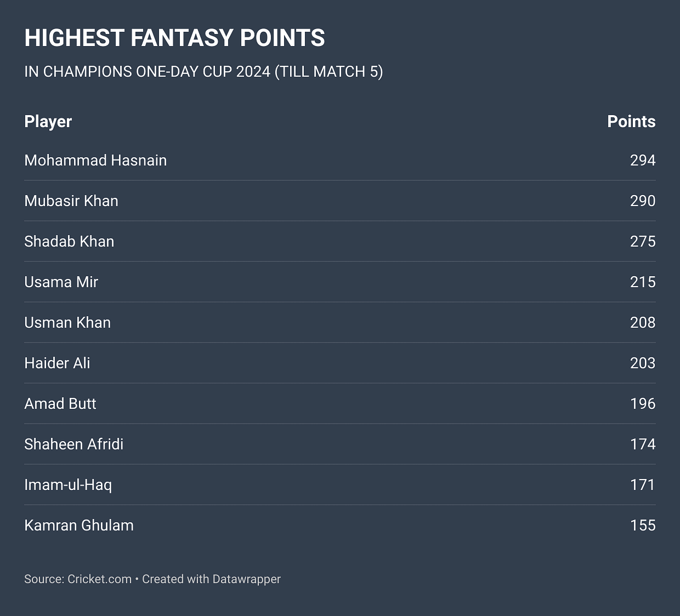Select the Usama Mir player entry
The height and width of the screenshot is (616, 680).
(x=61, y=282)
